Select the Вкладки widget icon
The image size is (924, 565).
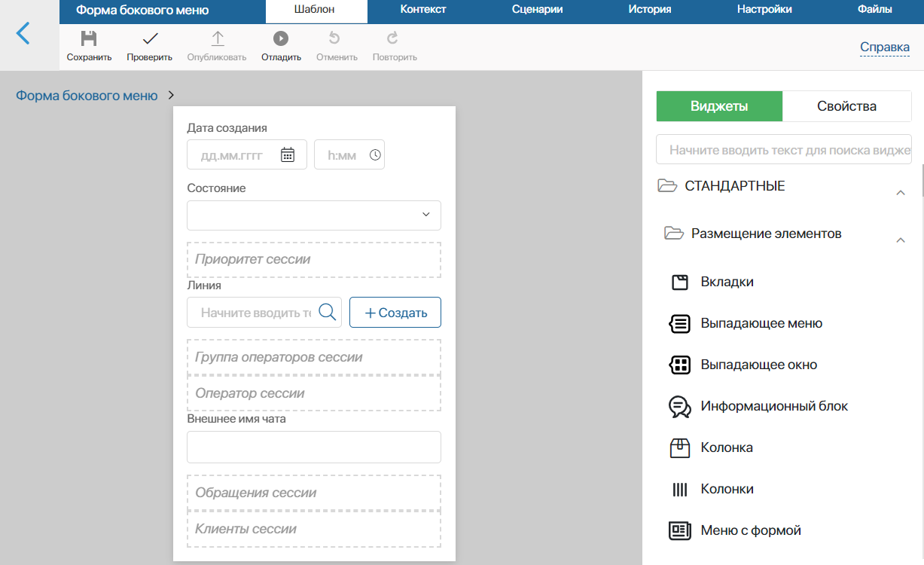680,282
